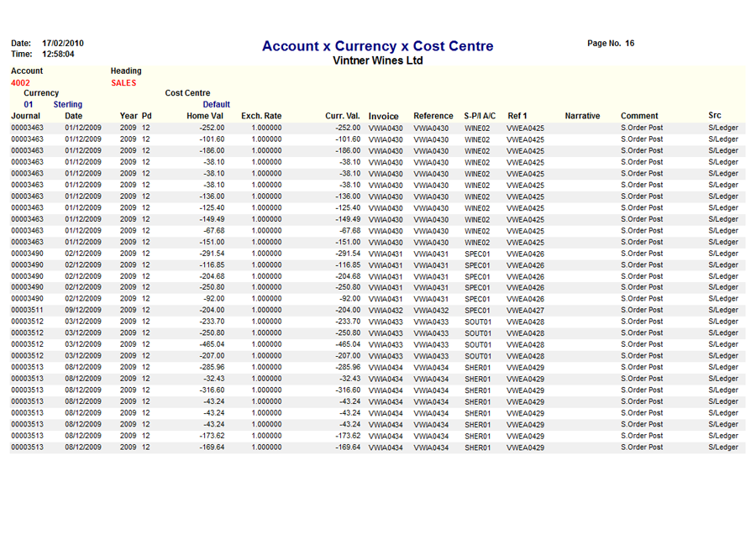Click the Journal column header
Screen dimensions: 756x534
(x=25, y=116)
